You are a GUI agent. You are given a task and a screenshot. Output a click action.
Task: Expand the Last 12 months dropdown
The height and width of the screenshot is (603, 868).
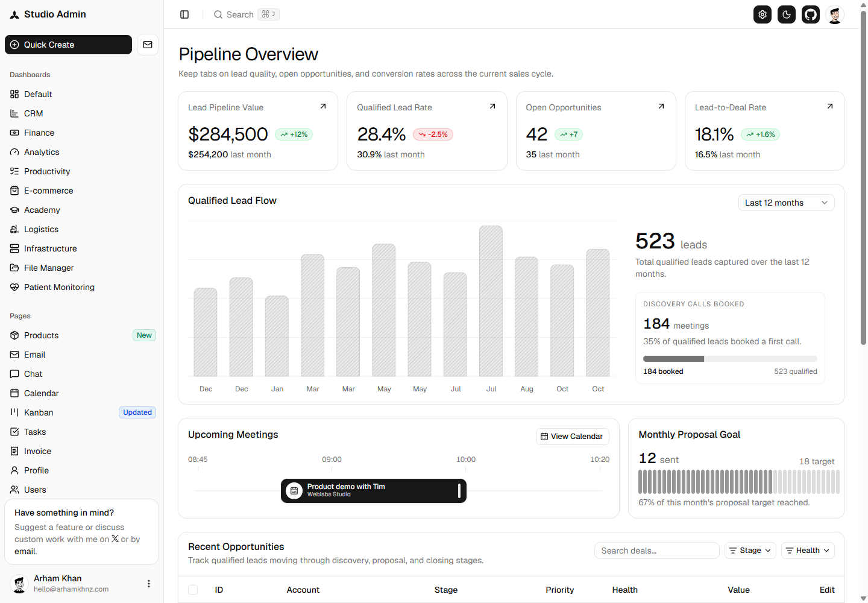click(x=786, y=203)
